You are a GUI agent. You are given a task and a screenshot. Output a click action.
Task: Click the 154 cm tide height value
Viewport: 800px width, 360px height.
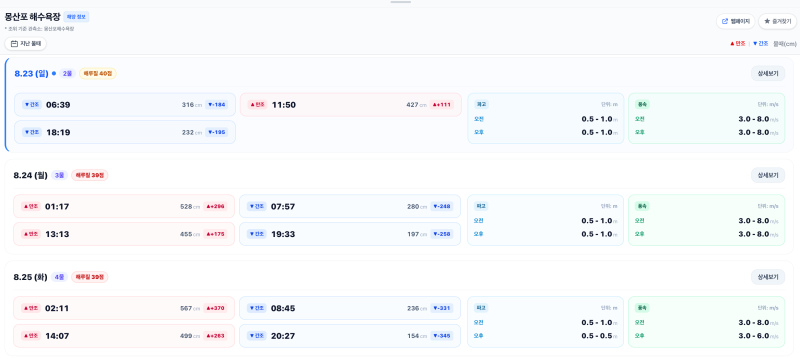[x=416, y=336]
